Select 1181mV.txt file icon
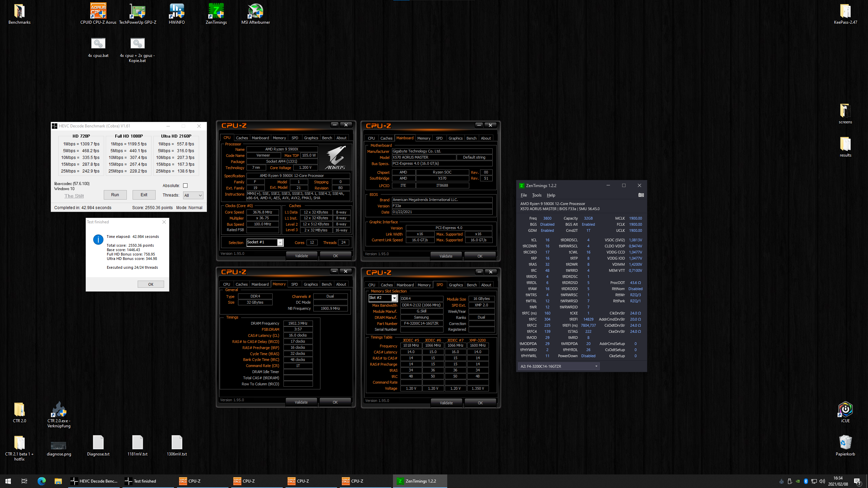The height and width of the screenshot is (488, 868). (x=138, y=445)
